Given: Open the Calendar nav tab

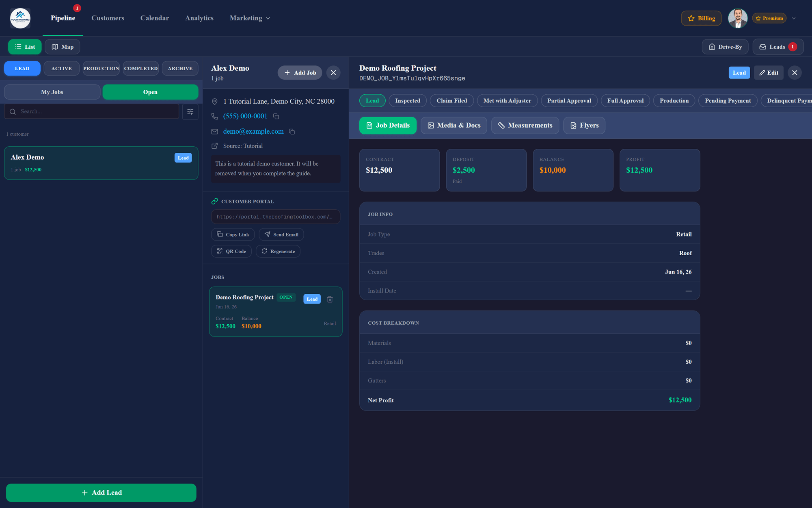Looking at the screenshot, I should click(x=155, y=18).
